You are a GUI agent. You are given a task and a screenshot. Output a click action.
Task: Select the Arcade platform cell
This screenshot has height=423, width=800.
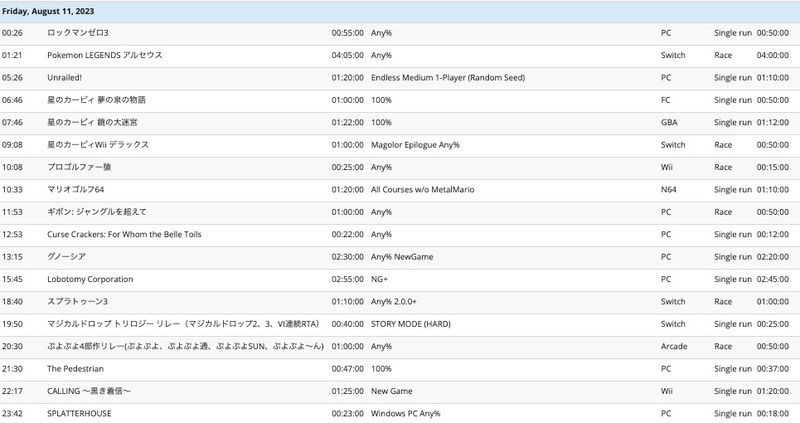point(674,346)
